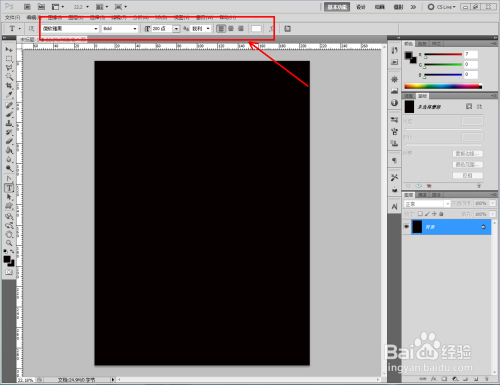The height and width of the screenshot is (385, 500).
Task: Select the History Brush tool
Action: tap(9, 132)
